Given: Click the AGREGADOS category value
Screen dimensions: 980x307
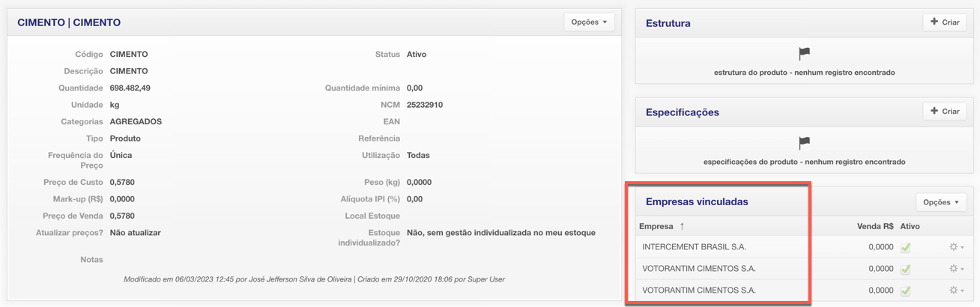Looking at the screenshot, I should click(136, 121).
